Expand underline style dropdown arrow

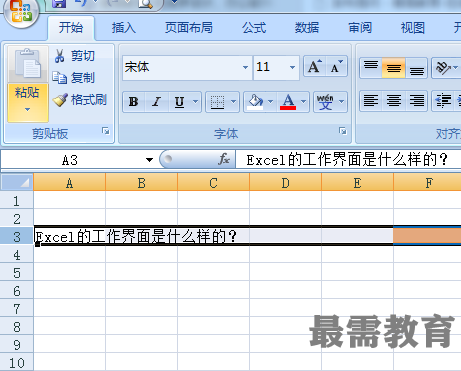pos(196,102)
